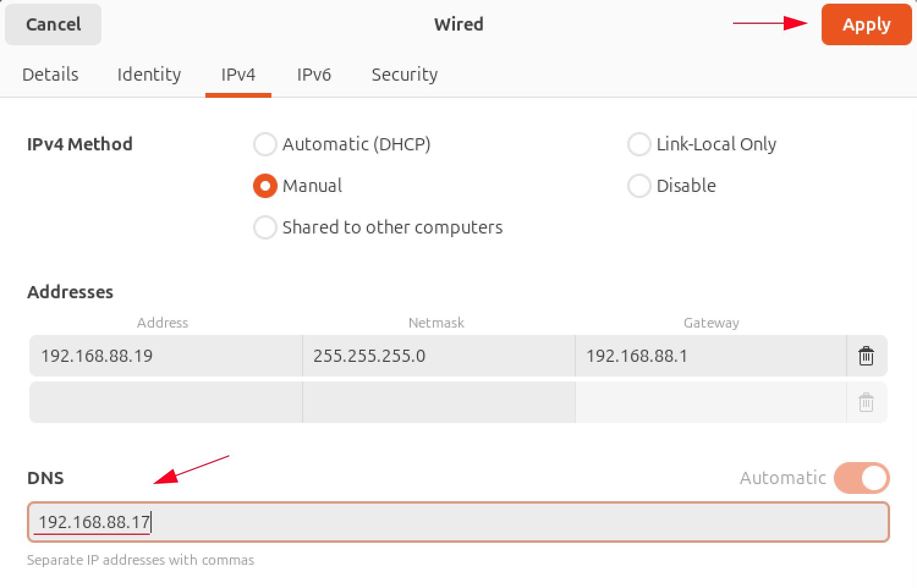Select Shared to other computers option
The height and width of the screenshot is (588, 917).
click(265, 227)
